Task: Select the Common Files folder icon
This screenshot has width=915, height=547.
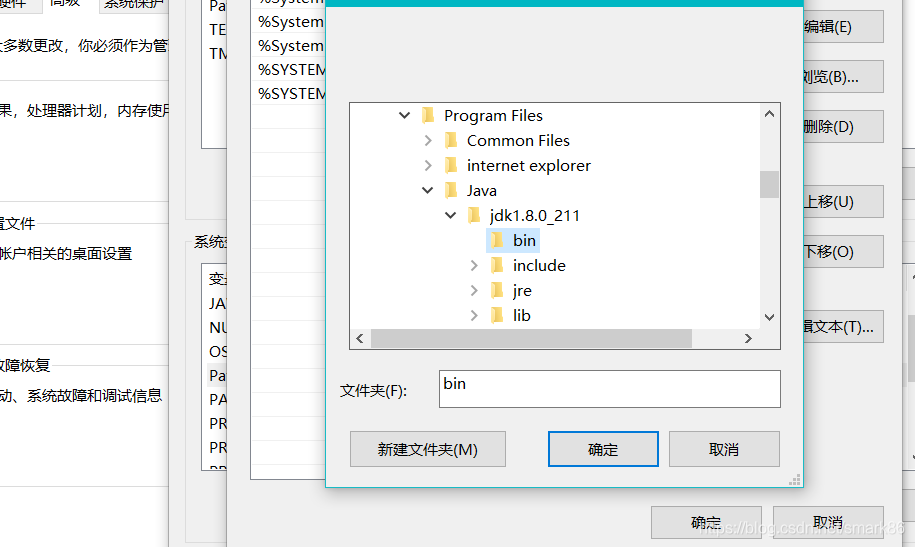Action: point(451,141)
